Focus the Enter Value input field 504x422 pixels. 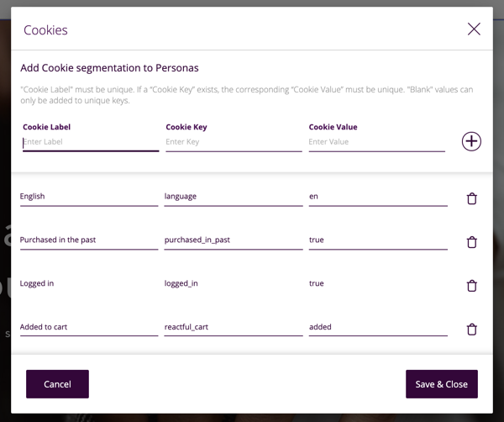point(376,142)
